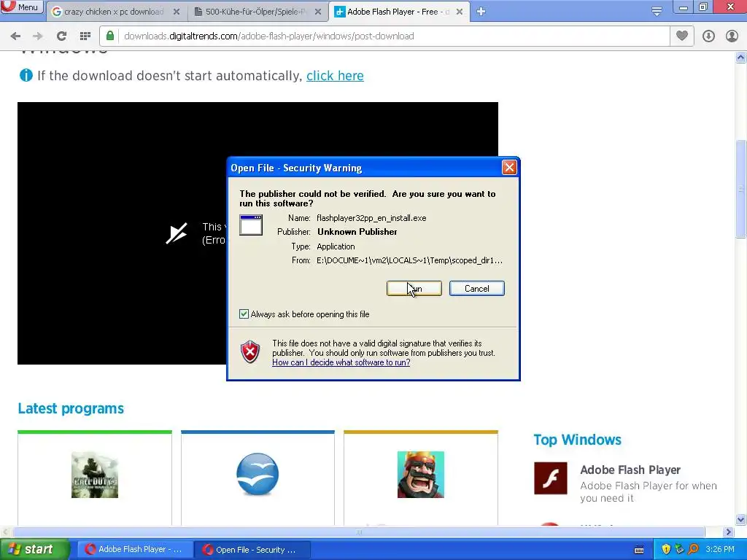Restore down the Opera window
This screenshot has height=560, width=747.
click(x=703, y=7)
